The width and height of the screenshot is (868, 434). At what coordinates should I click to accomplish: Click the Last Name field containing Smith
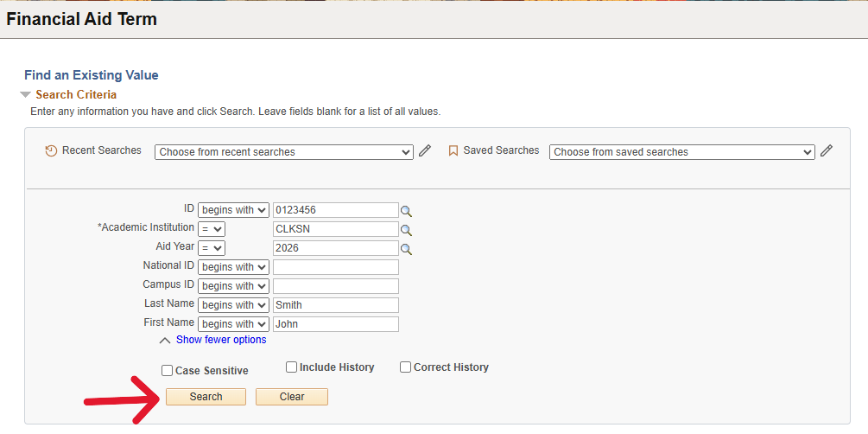pyautogui.click(x=336, y=305)
